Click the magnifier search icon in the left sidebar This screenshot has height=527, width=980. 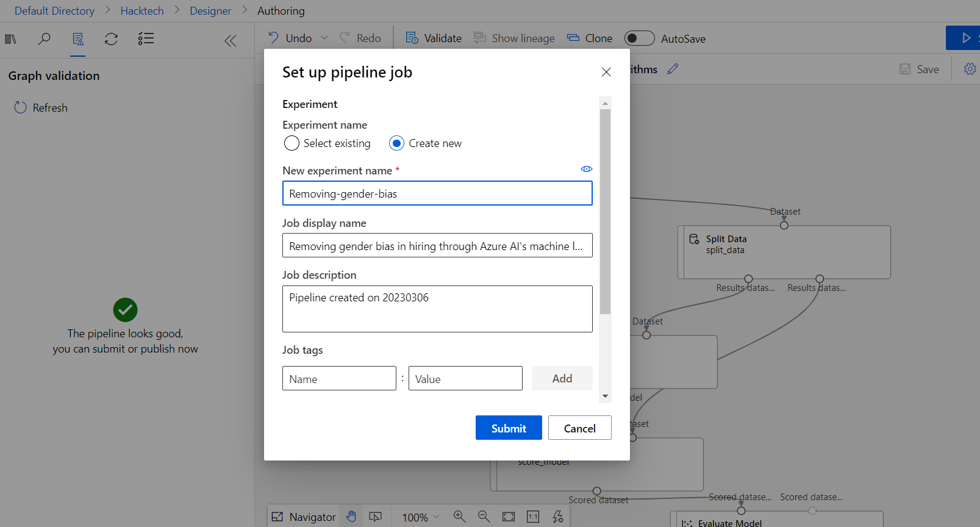44,39
